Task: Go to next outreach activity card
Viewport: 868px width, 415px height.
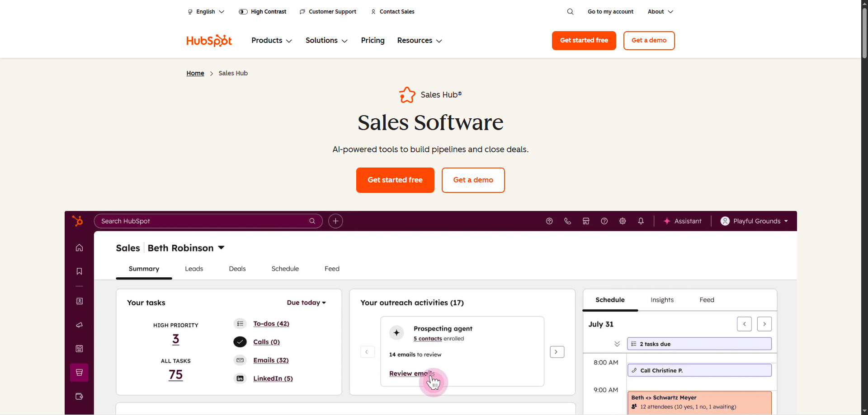Action: (557, 352)
